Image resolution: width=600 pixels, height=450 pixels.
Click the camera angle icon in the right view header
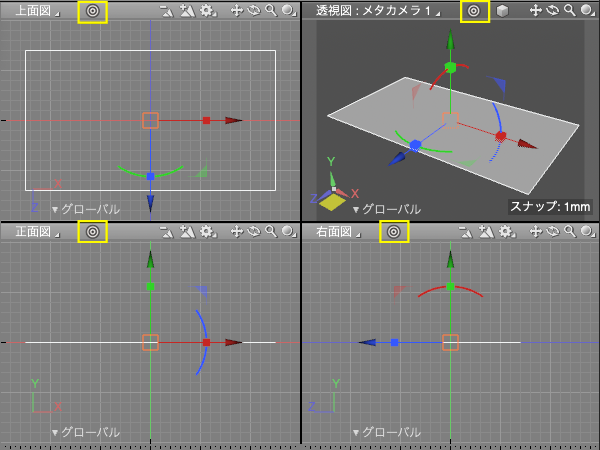(x=466, y=232)
